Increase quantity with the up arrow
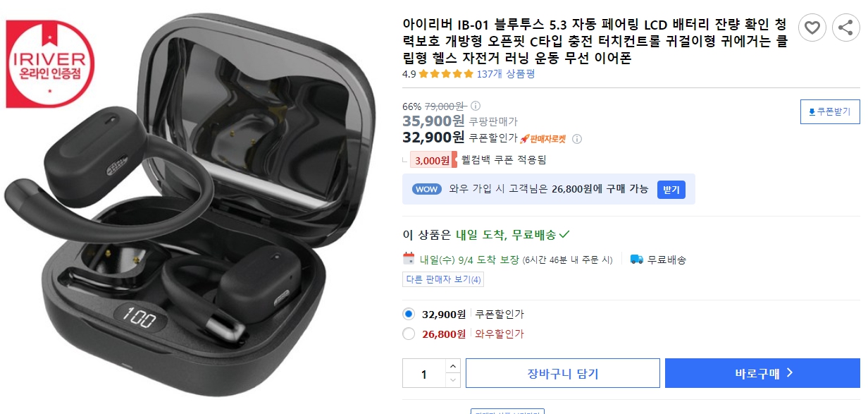This screenshot has height=414, width=868. click(x=451, y=366)
